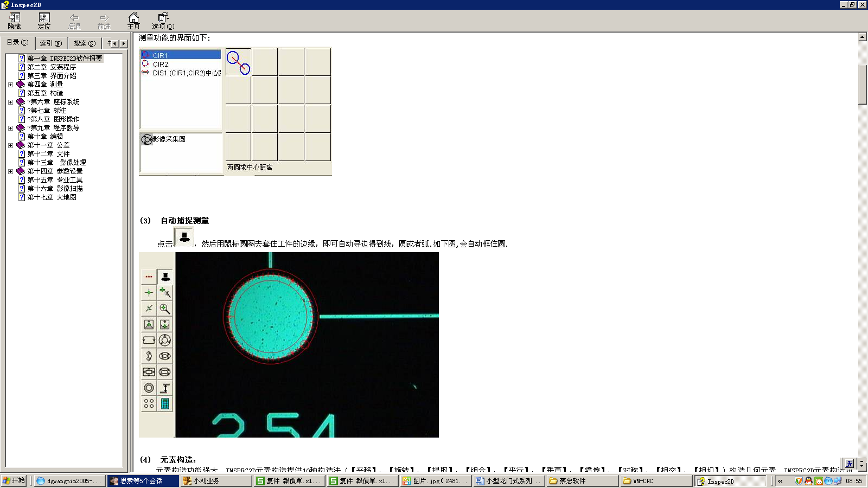Expand the 第四章 测量 tree node
868x488 pixels.
pos(10,85)
